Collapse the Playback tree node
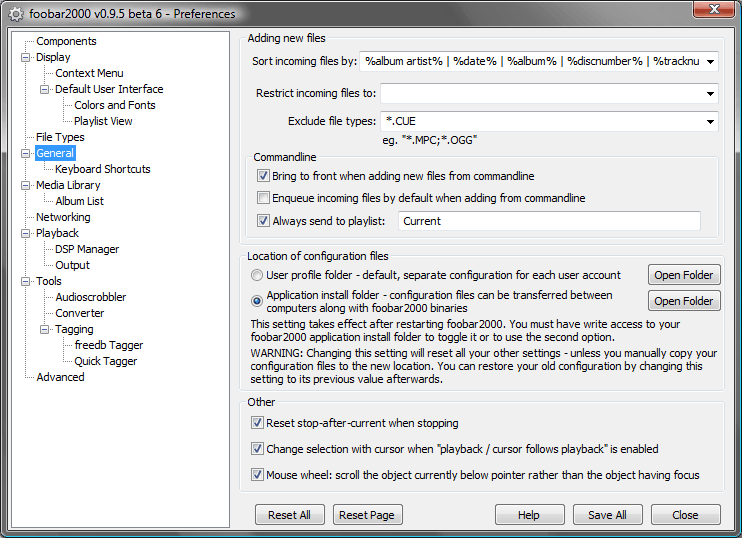Image resolution: width=742 pixels, height=538 pixels. coord(26,233)
